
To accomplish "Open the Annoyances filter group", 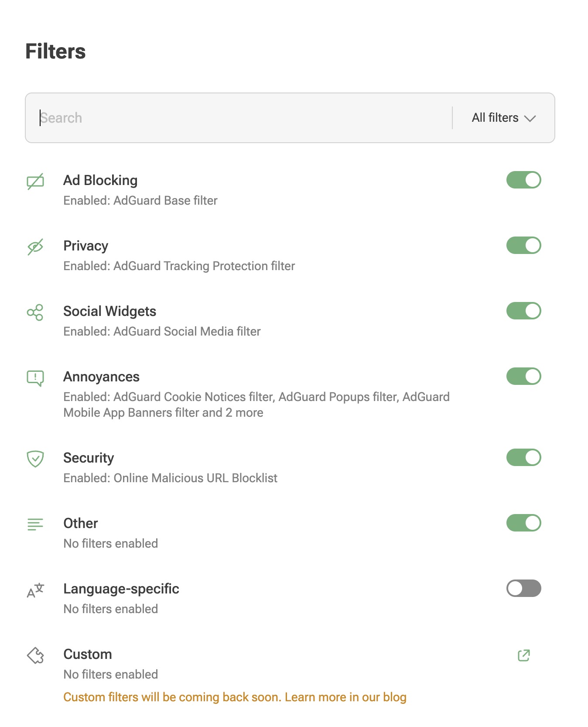I will [x=101, y=377].
